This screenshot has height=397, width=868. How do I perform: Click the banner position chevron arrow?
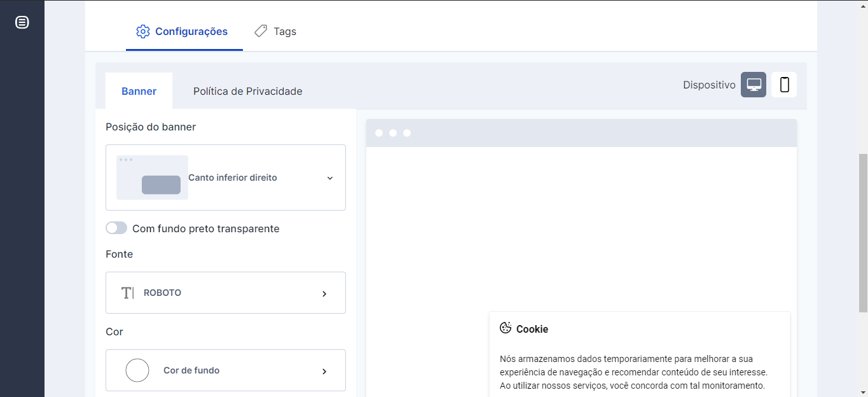(330, 178)
